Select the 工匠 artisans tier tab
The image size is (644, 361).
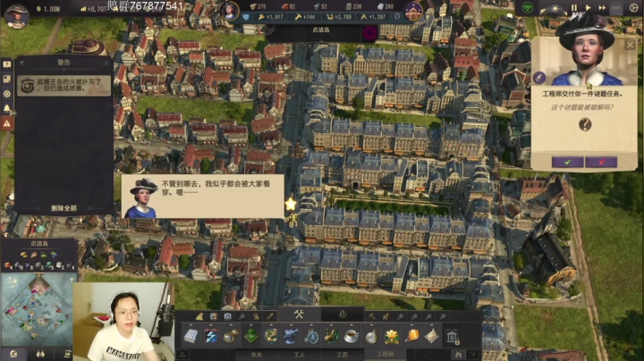pos(342,355)
